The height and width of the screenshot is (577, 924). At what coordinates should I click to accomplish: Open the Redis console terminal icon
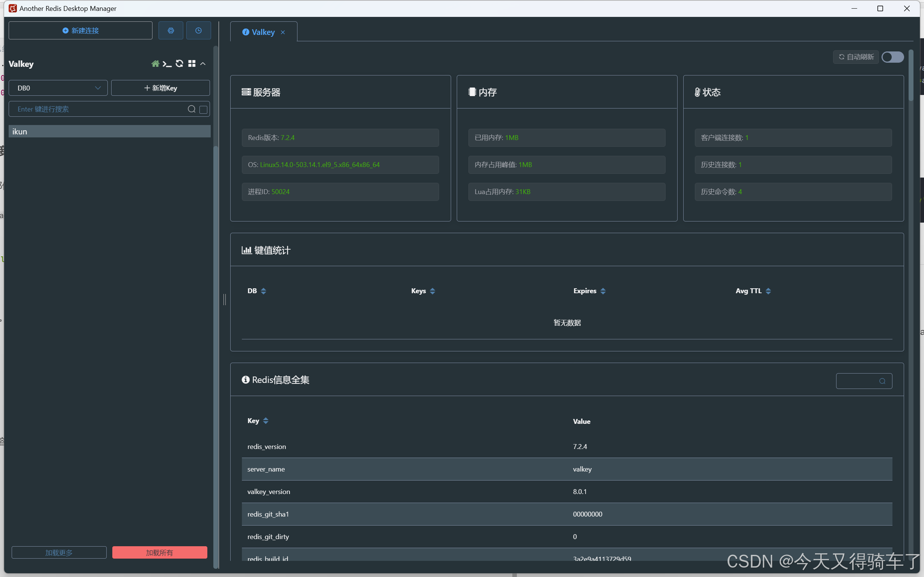point(167,64)
